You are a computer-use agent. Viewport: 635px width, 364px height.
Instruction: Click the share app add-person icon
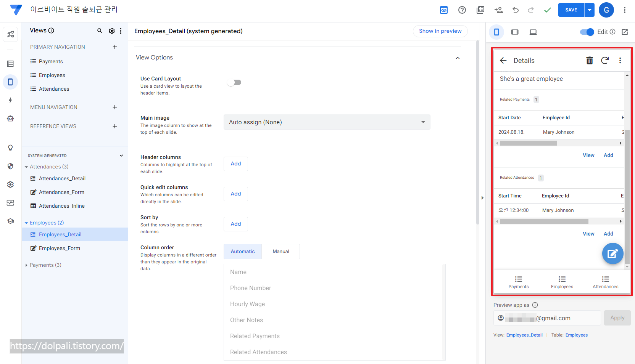click(498, 10)
